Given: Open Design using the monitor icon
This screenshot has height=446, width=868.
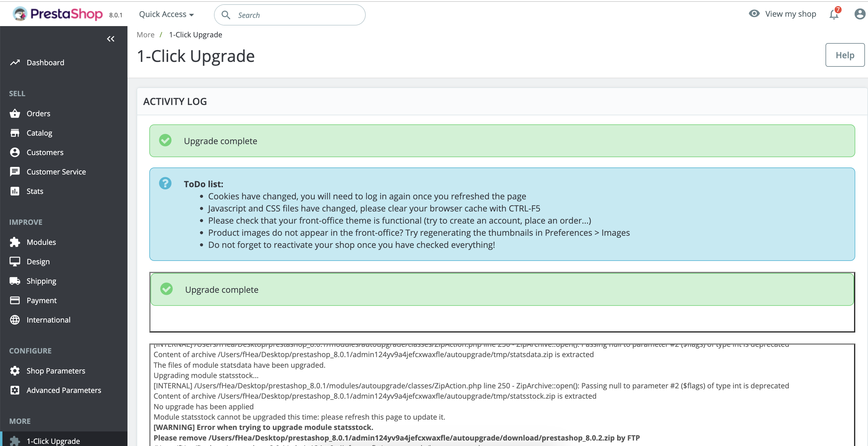Looking at the screenshot, I should click(15, 261).
